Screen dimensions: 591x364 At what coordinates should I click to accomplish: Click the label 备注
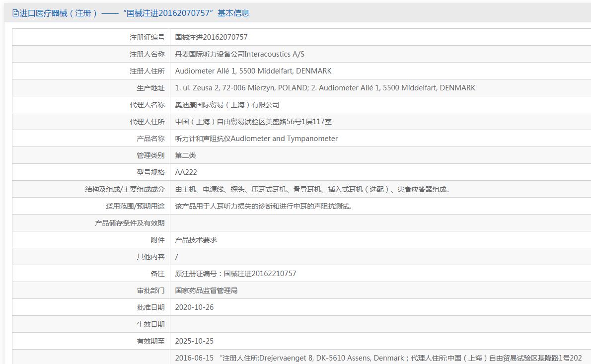(x=157, y=274)
